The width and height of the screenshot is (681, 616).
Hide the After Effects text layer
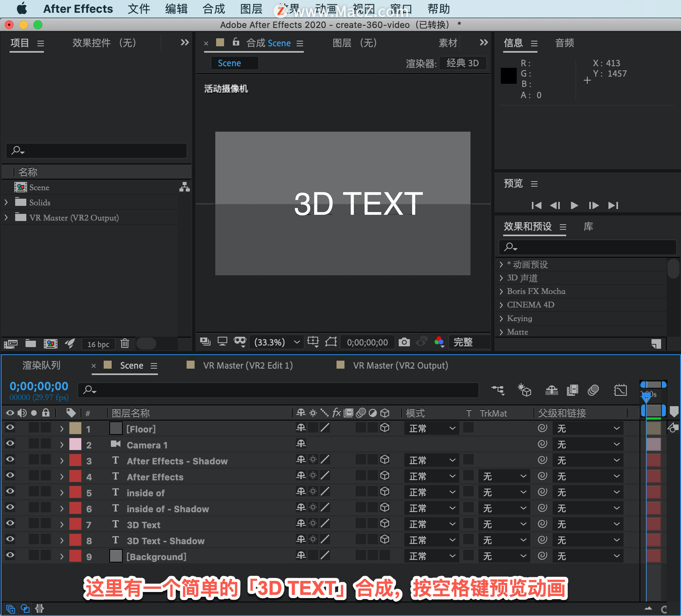coord(10,476)
